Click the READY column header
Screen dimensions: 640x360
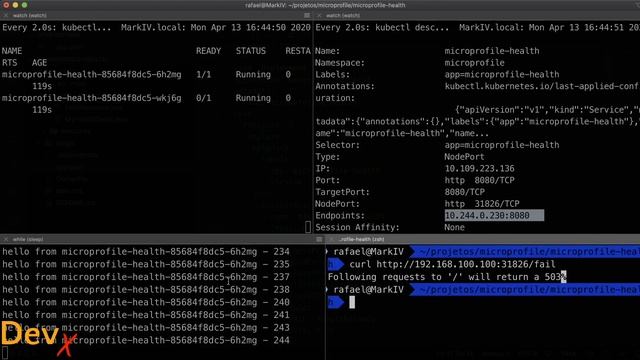click(x=208, y=51)
